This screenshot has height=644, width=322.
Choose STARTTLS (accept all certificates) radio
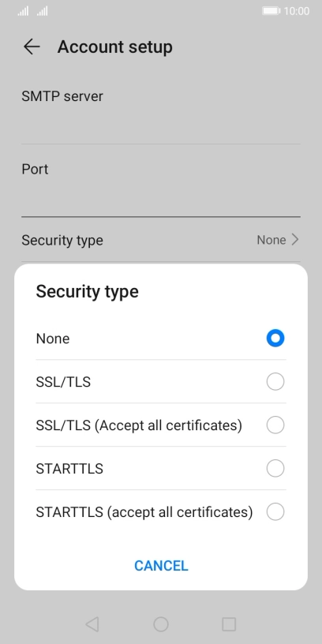click(x=275, y=512)
